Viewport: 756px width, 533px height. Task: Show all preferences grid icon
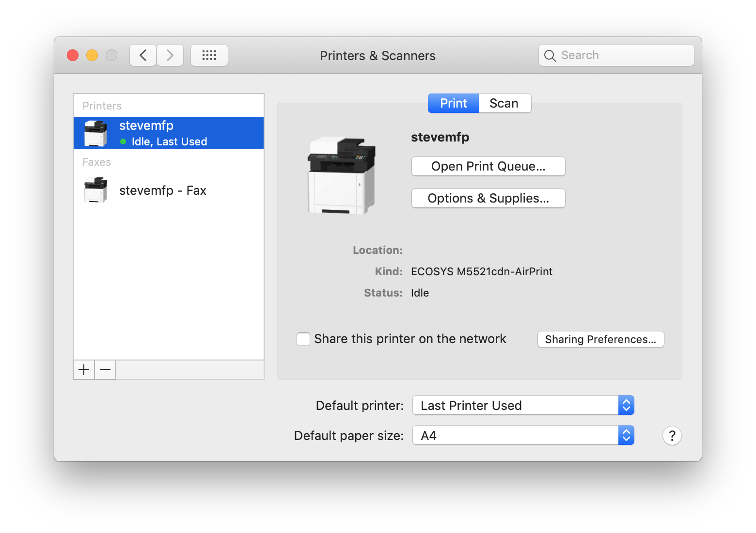pos(209,55)
